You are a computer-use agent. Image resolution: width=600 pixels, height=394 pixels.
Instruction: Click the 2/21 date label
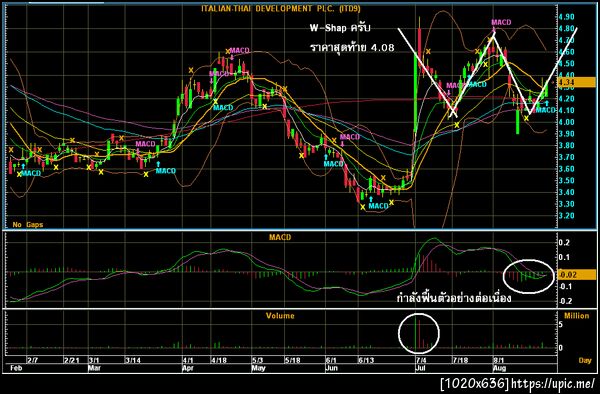72,360
